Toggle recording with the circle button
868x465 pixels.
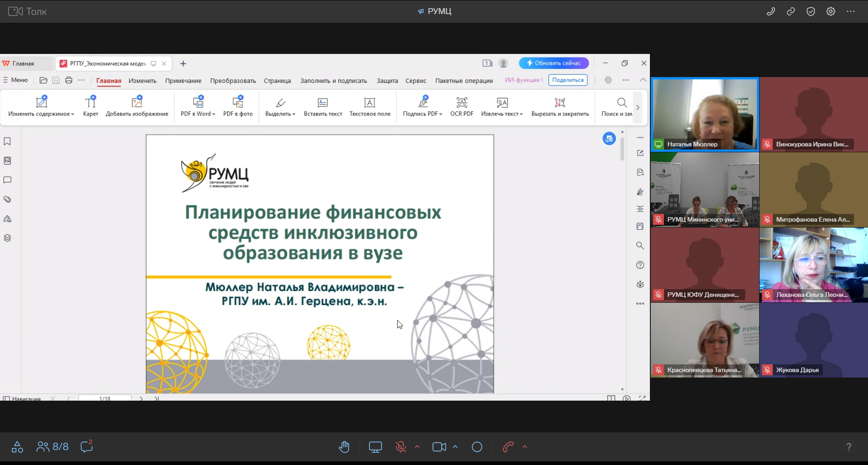click(477, 447)
